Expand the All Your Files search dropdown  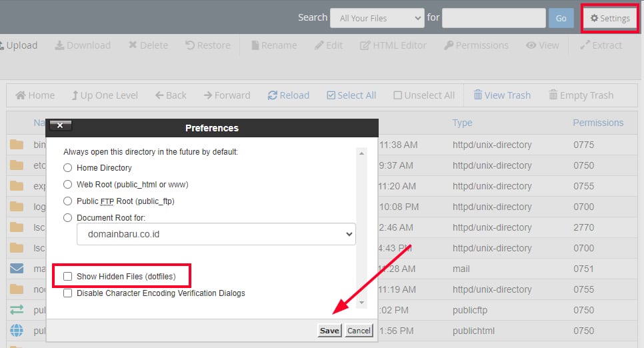[x=377, y=18]
